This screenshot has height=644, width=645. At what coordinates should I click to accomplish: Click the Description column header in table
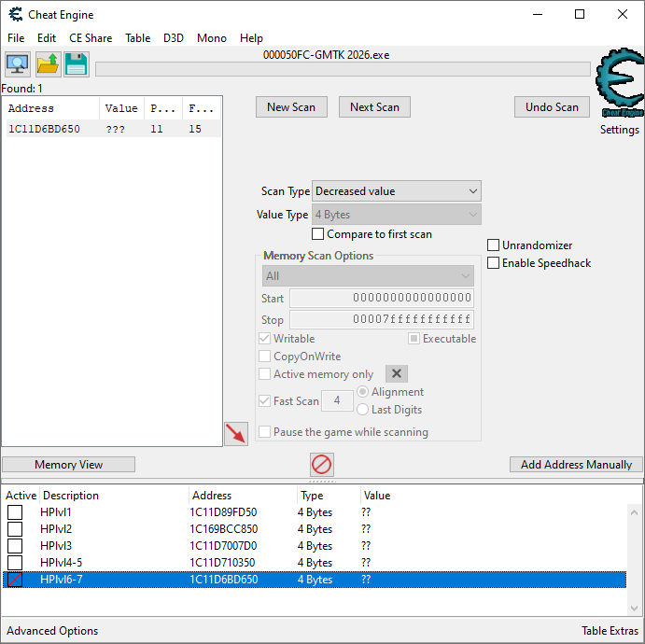coord(115,495)
